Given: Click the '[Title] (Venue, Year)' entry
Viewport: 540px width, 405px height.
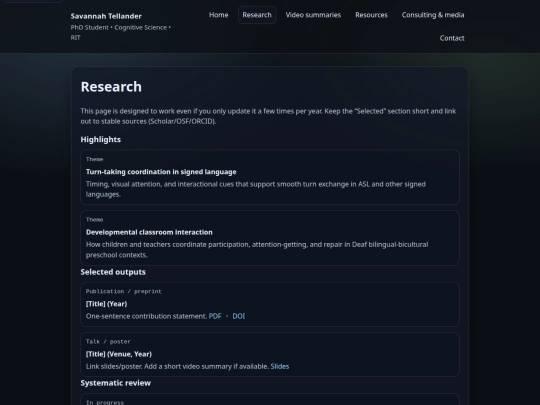Looking at the screenshot, I should coord(119,354).
